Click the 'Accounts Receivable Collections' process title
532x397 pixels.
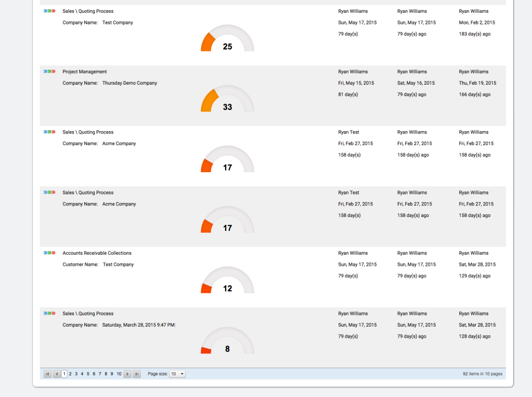96,253
